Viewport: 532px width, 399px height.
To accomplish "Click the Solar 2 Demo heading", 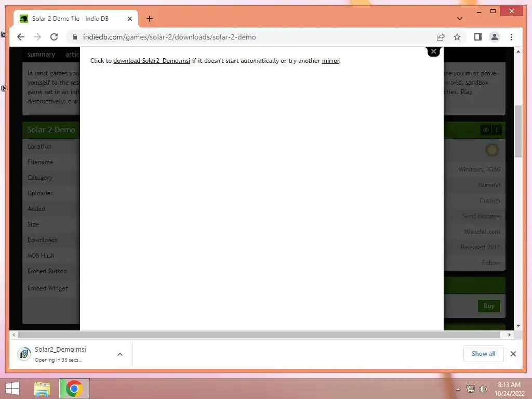I will point(51,129).
